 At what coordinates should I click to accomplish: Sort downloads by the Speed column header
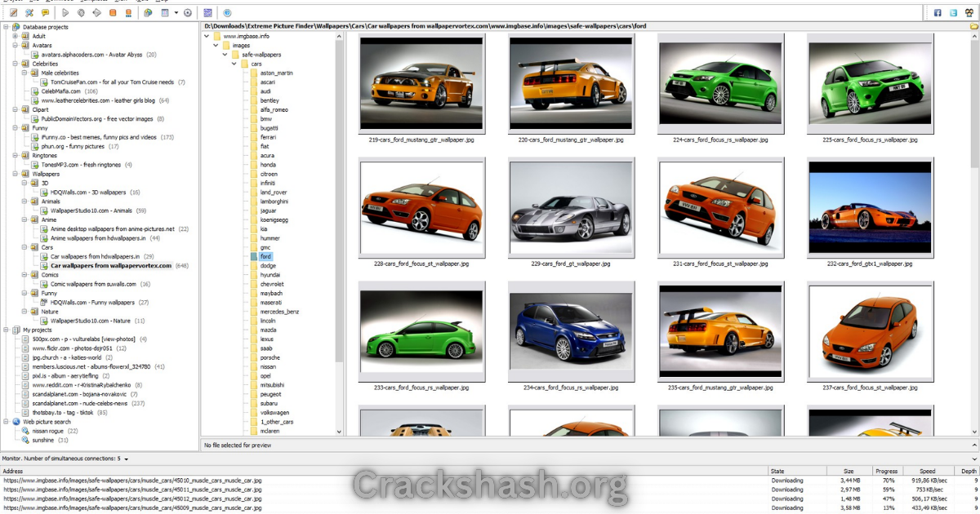tap(927, 471)
